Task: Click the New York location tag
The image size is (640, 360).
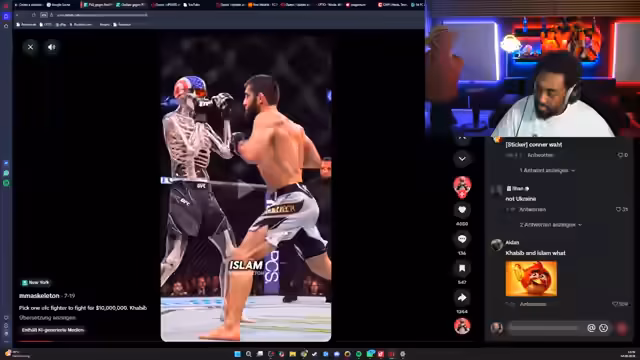Action: click(36, 282)
